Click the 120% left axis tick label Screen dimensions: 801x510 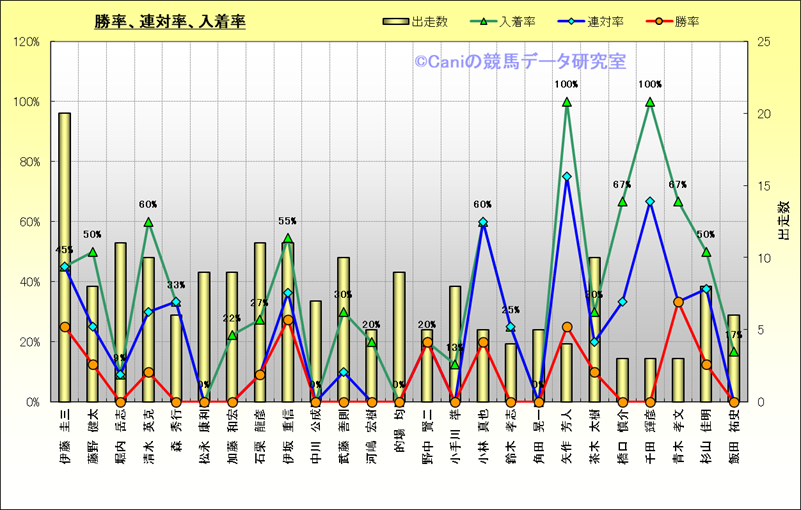(26, 42)
